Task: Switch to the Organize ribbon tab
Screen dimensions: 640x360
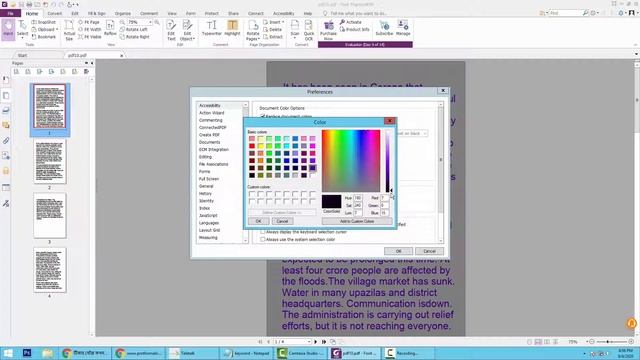Action: [122, 13]
